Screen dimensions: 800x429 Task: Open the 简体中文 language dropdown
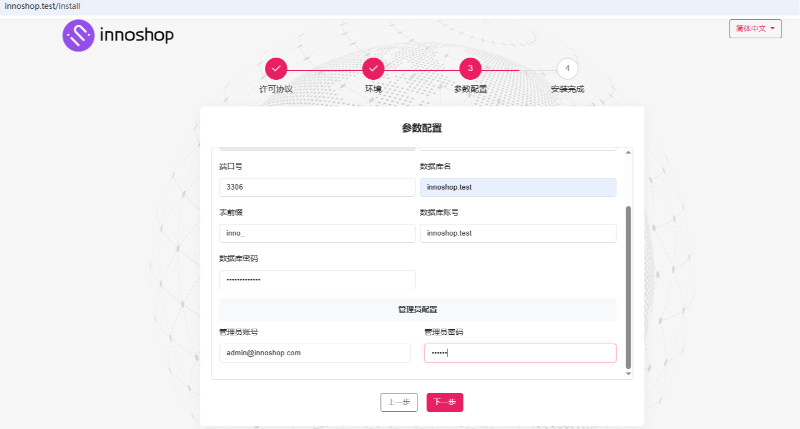(755, 29)
